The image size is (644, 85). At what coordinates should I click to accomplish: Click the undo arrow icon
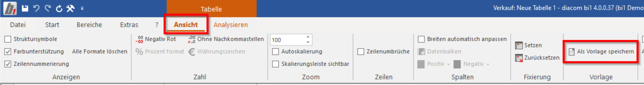[36, 8]
